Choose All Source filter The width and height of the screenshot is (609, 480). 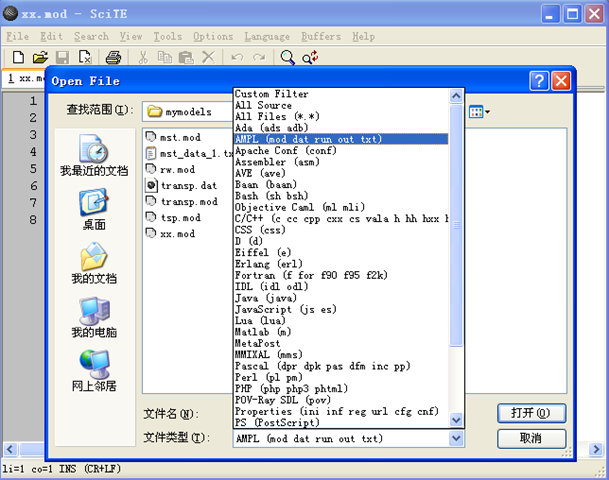pyautogui.click(x=341, y=105)
